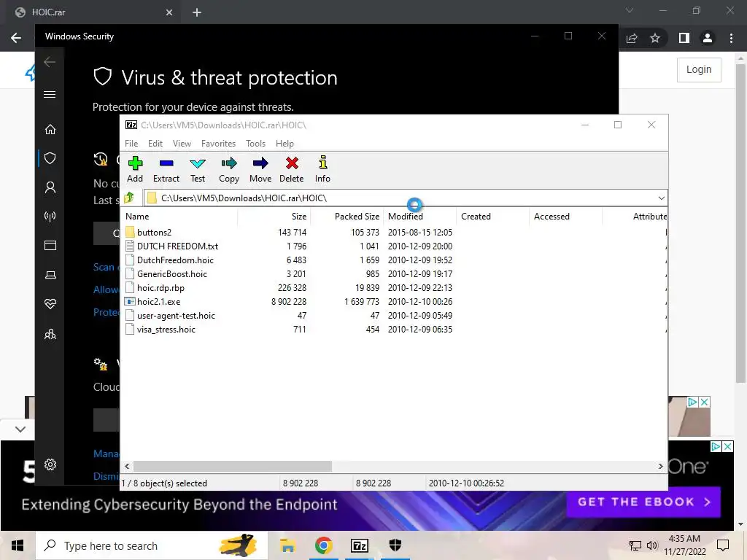
Task: Go up one folder level in 7-Zip
Action: coord(129,198)
